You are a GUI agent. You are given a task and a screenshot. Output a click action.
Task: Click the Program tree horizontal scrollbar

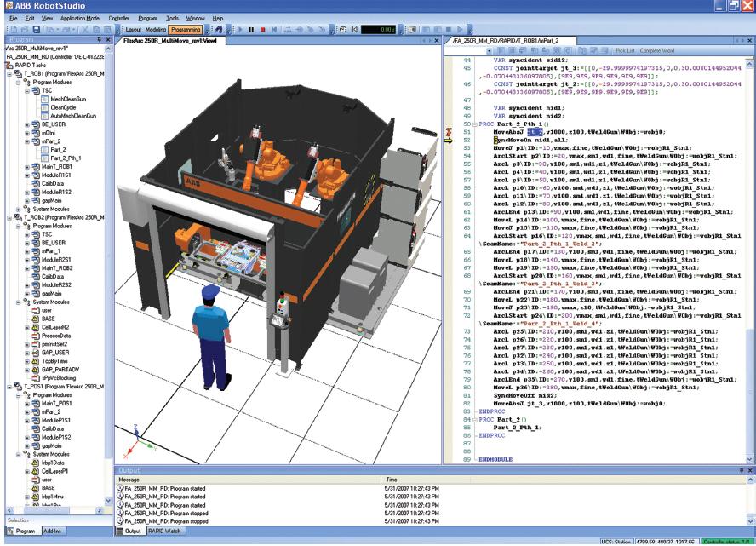pos(54,510)
